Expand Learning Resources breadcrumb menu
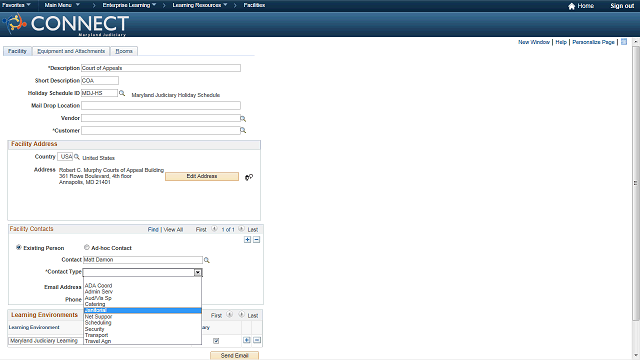The image size is (640, 360). (200, 5)
